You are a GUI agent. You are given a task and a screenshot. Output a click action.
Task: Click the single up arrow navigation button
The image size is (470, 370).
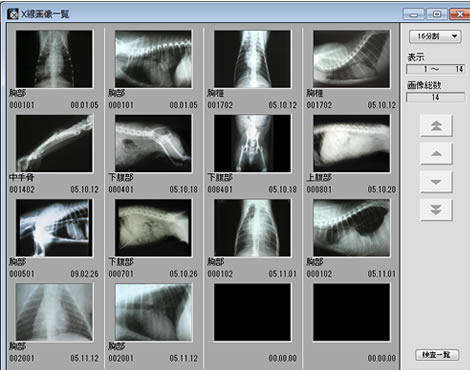pos(436,154)
